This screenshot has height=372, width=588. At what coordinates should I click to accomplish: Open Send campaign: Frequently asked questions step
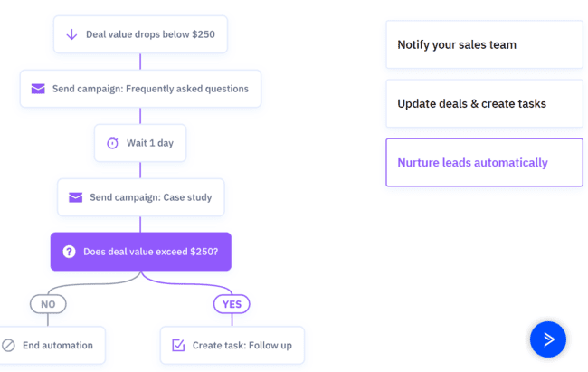point(149,89)
